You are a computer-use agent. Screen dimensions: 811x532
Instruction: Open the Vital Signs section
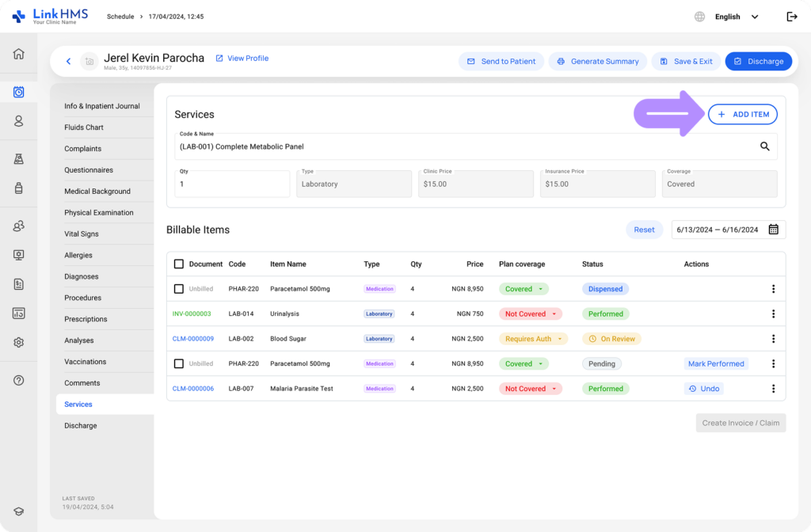82,234
